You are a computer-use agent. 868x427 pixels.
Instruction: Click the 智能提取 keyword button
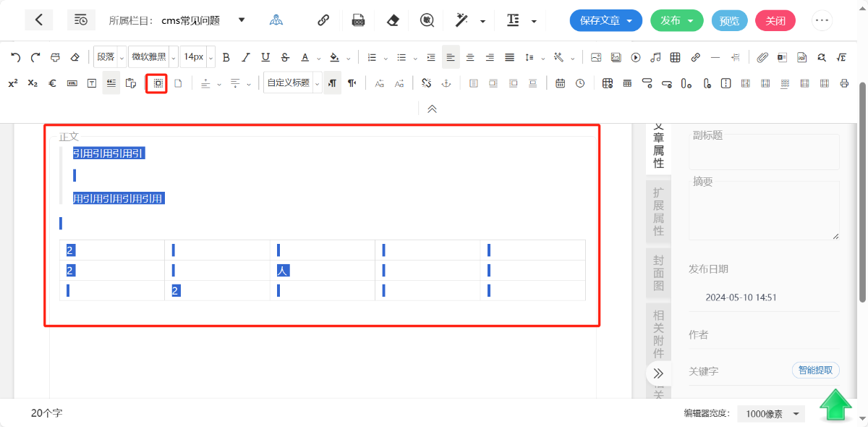[x=815, y=370]
